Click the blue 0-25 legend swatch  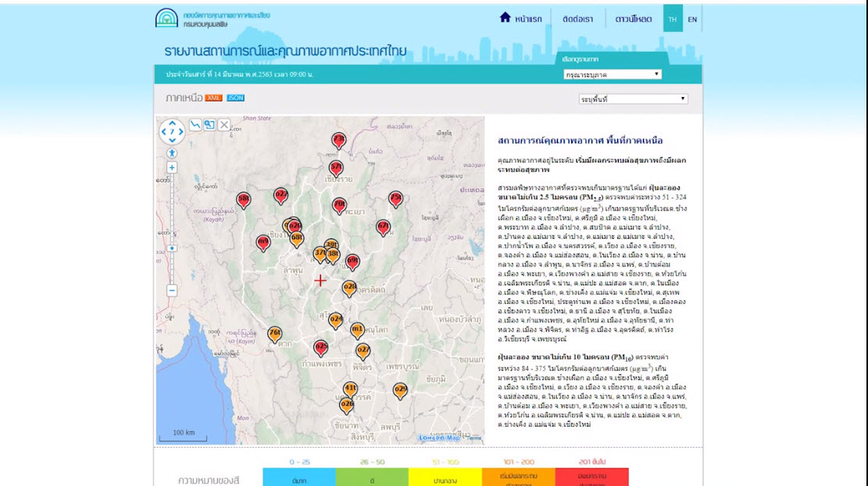pyautogui.click(x=299, y=477)
